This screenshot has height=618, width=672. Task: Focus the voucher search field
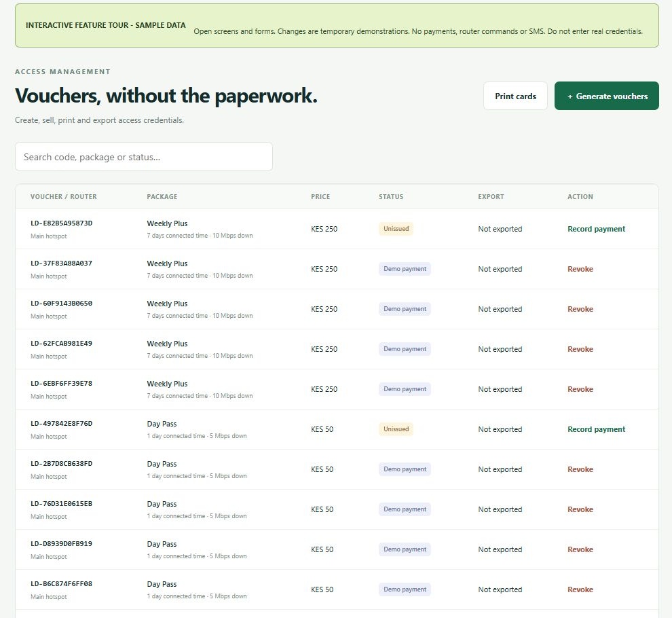[144, 157]
